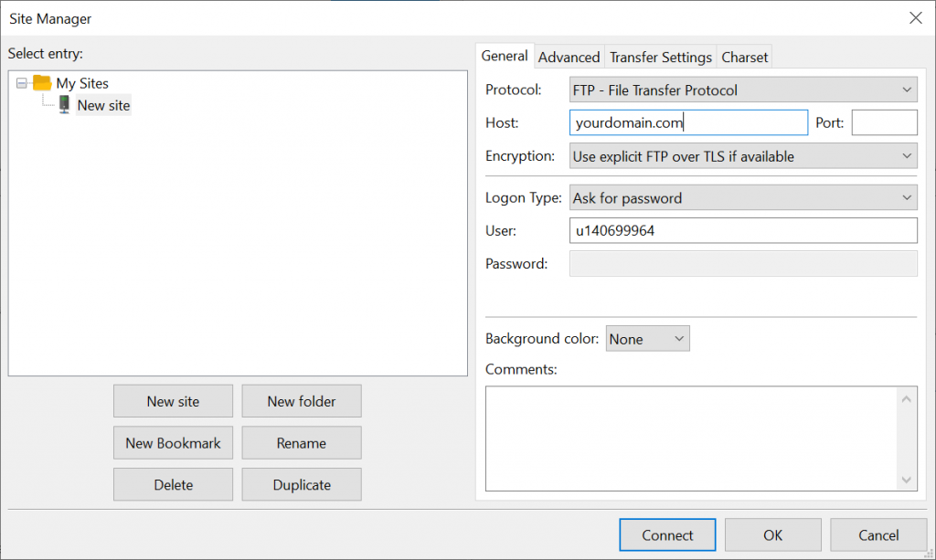Viewport: 936px width, 560px height.
Task: Create a New Bookmark
Action: (173, 442)
